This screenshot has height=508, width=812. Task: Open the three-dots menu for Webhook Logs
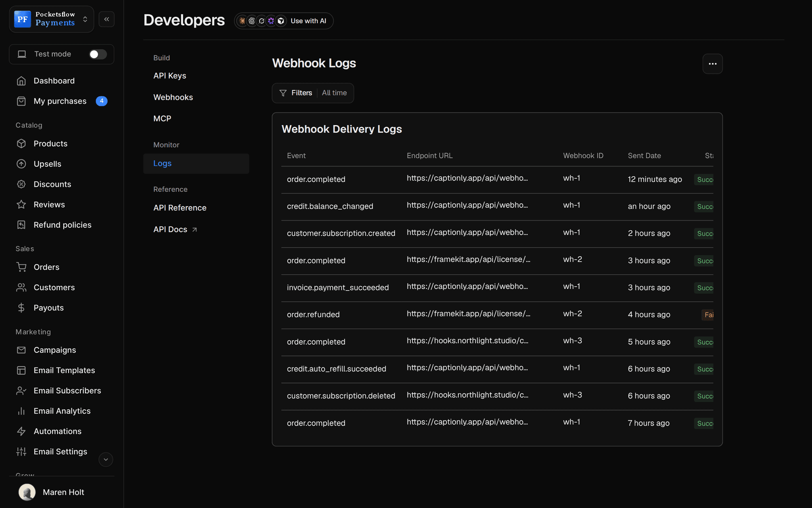click(x=712, y=64)
